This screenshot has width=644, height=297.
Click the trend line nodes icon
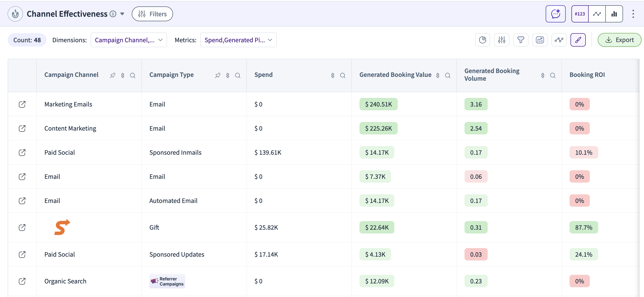559,40
